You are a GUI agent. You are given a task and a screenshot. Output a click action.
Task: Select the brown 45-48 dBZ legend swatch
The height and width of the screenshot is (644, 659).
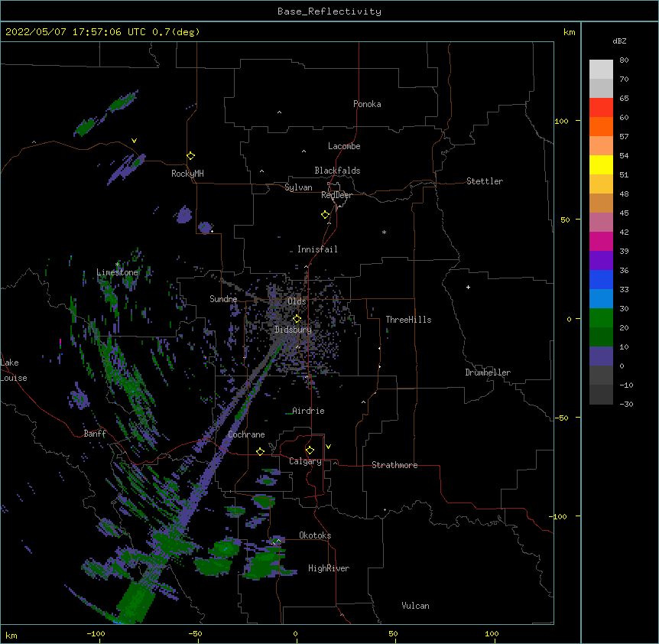pyautogui.click(x=601, y=203)
